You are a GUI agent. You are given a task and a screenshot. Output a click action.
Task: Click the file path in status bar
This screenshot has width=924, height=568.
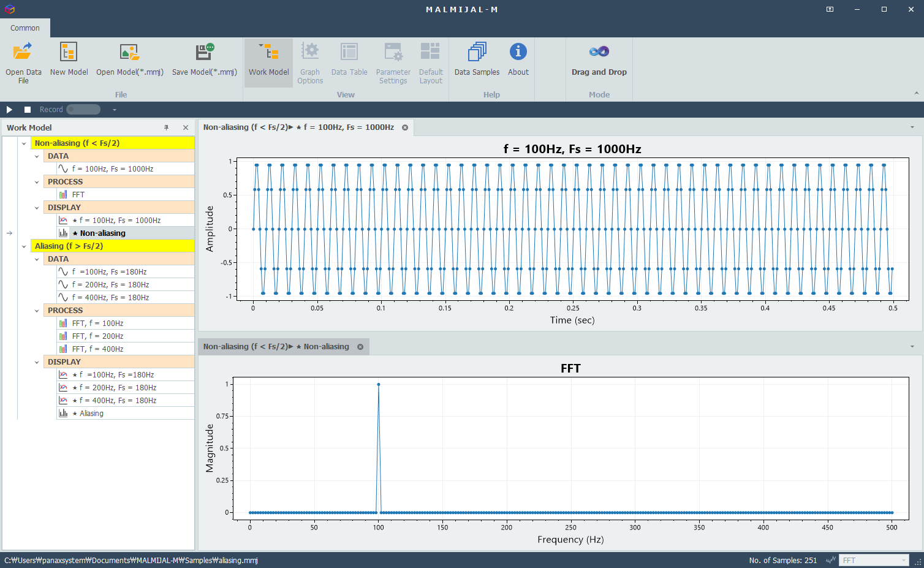point(131,560)
